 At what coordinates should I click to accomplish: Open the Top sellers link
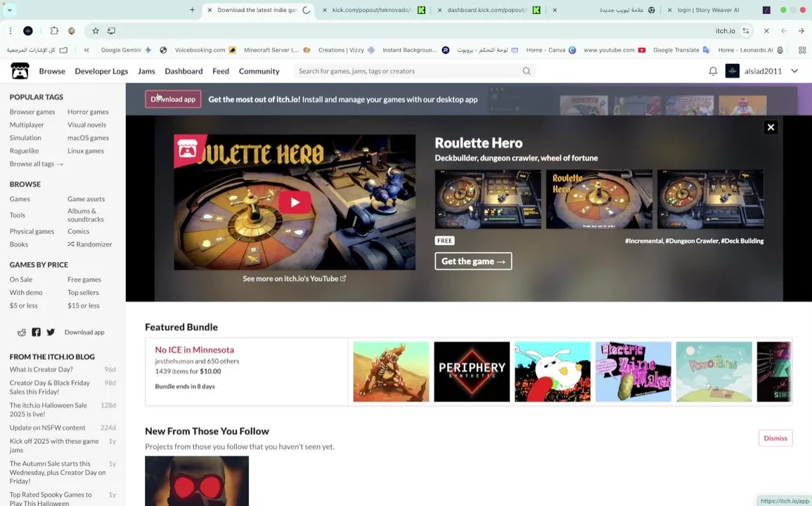coord(83,292)
